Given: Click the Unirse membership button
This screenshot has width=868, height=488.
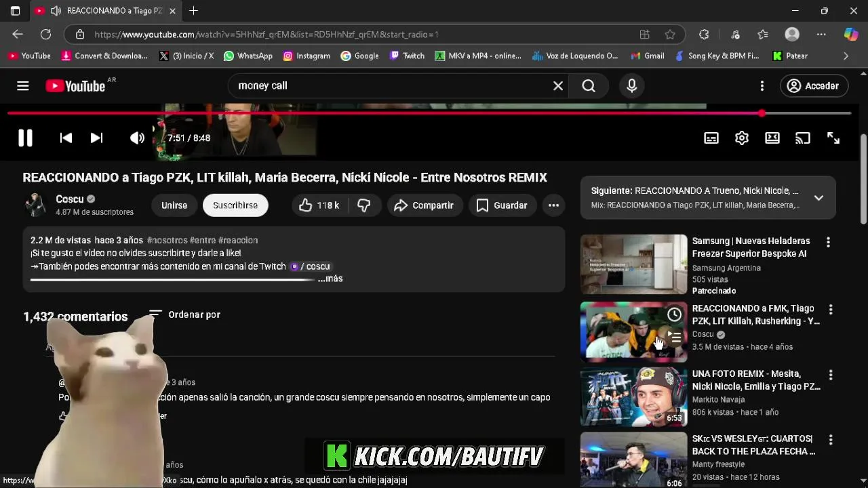Looking at the screenshot, I should click(x=174, y=205).
